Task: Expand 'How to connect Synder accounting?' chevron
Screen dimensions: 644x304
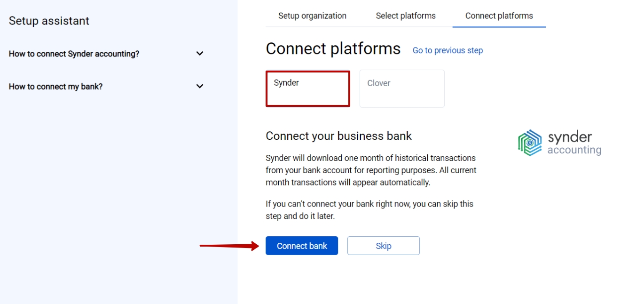Action: (x=200, y=54)
